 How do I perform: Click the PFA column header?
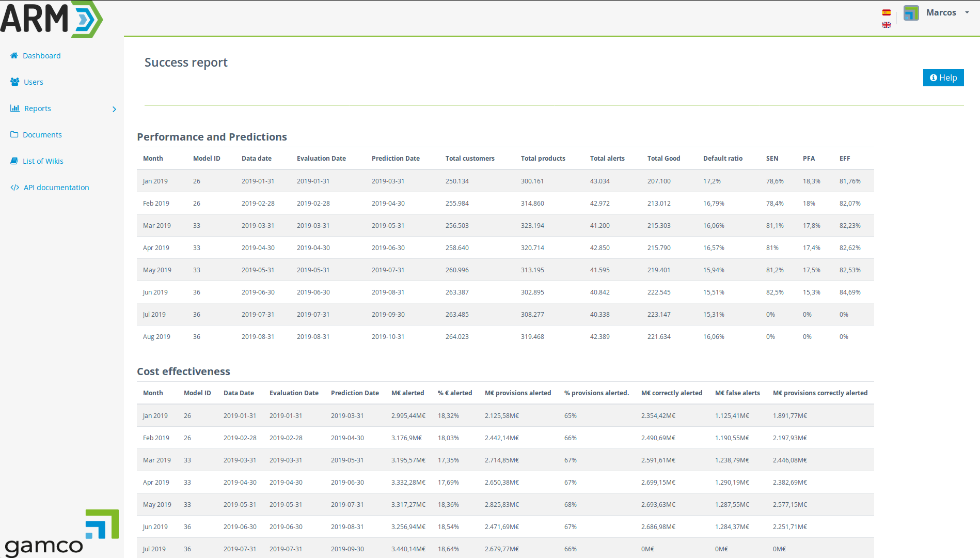point(809,159)
